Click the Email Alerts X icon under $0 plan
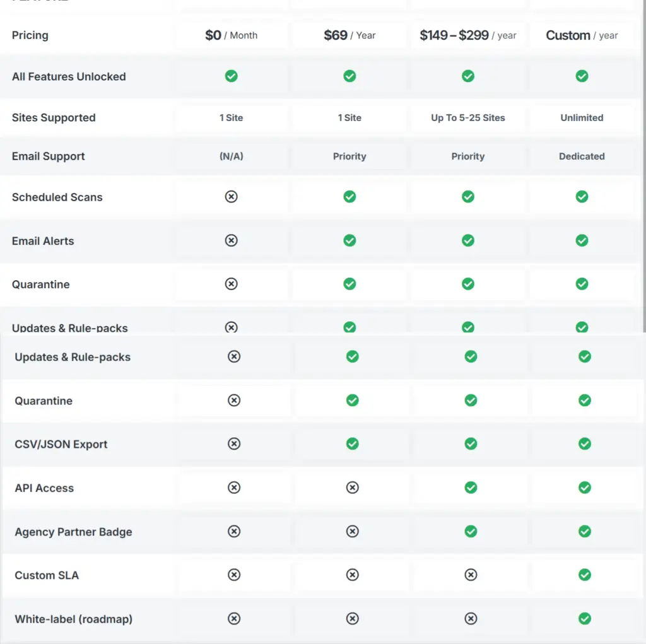 [232, 240]
